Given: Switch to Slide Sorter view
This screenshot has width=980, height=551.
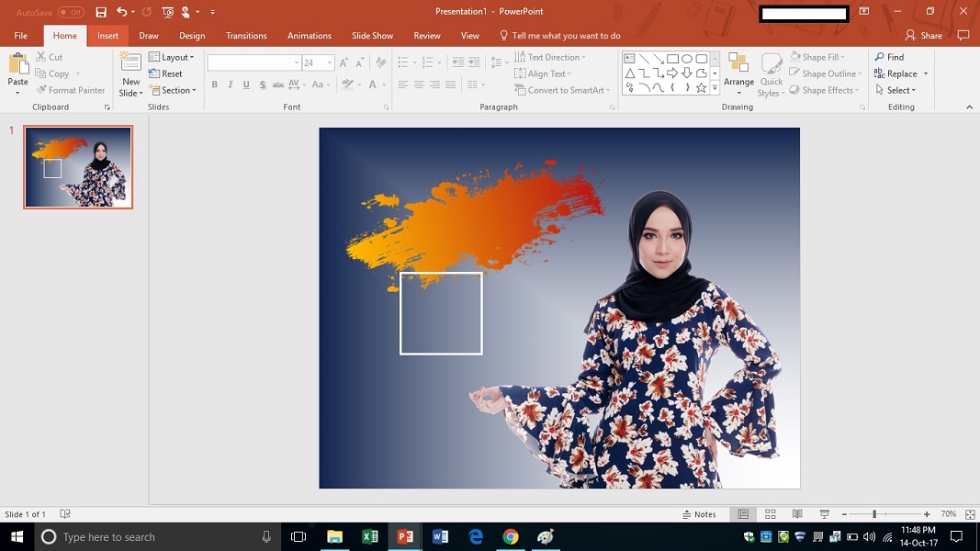Looking at the screenshot, I should click(770, 514).
